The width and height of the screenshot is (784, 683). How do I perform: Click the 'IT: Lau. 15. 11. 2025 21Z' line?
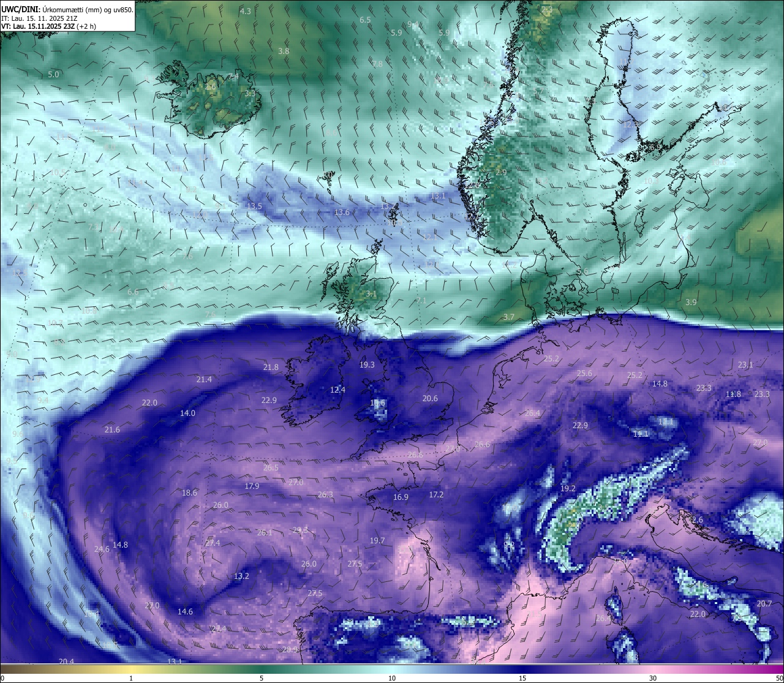[x=39, y=18]
